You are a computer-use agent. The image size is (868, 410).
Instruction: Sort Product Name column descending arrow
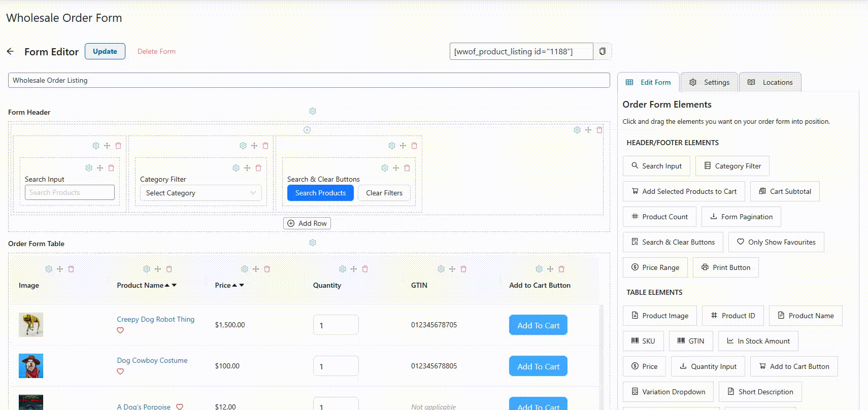click(174, 285)
